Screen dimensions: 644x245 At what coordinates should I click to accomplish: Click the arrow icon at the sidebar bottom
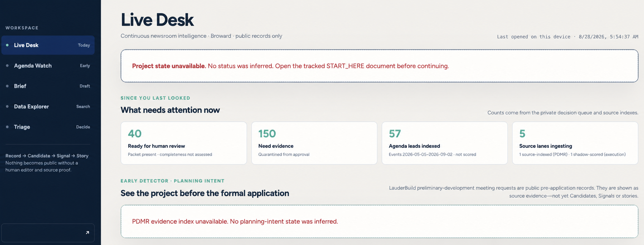[87, 233]
